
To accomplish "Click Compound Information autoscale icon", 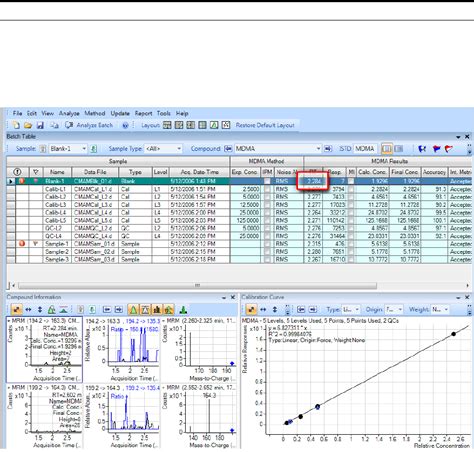I will (x=16, y=310).
